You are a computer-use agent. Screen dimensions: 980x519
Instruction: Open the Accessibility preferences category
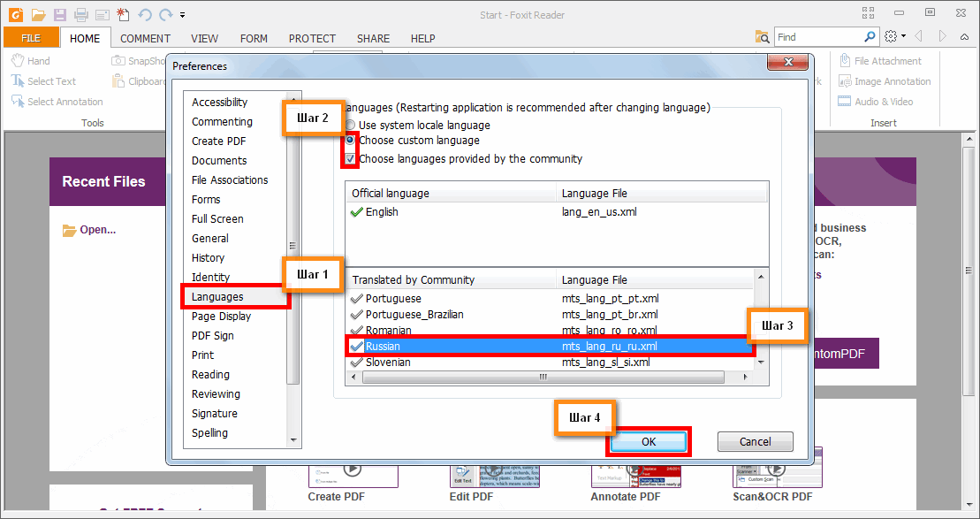219,102
